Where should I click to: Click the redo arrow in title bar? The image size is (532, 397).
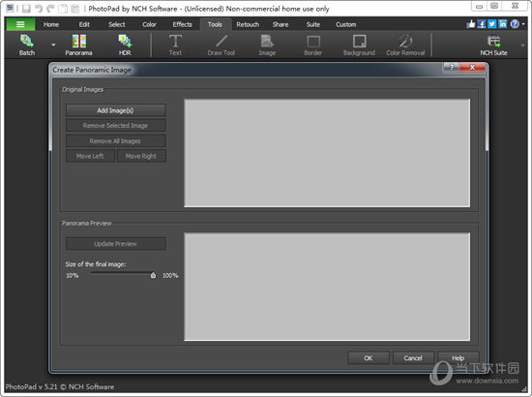click(50, 9)
